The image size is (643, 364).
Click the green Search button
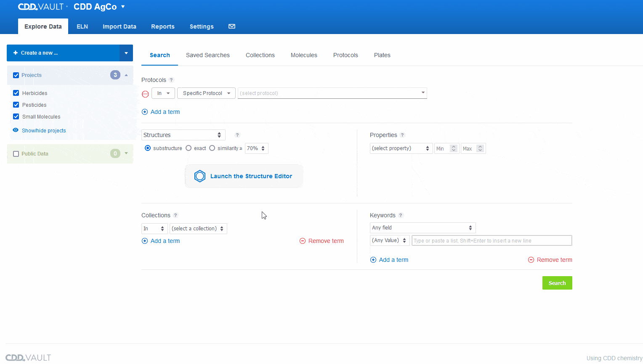pos(557,283)
